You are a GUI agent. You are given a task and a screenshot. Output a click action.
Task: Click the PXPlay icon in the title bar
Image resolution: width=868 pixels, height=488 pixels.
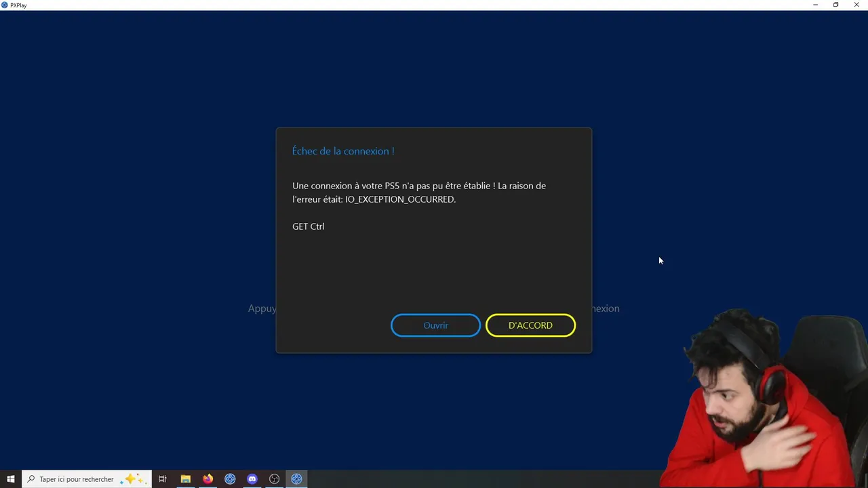click(5, 5)
